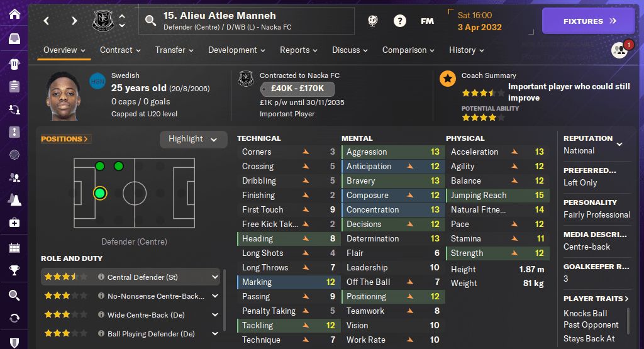Select the centre-back position dot on pitch
The image size is (644, 349).
(99, 193)
